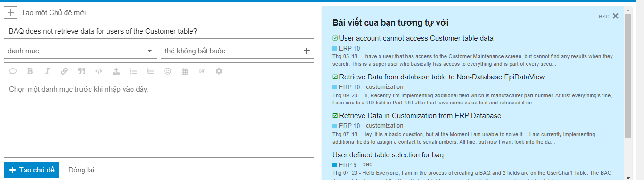
Task: Open the danh mục category dropdown
Action: [x=81, y=51]
